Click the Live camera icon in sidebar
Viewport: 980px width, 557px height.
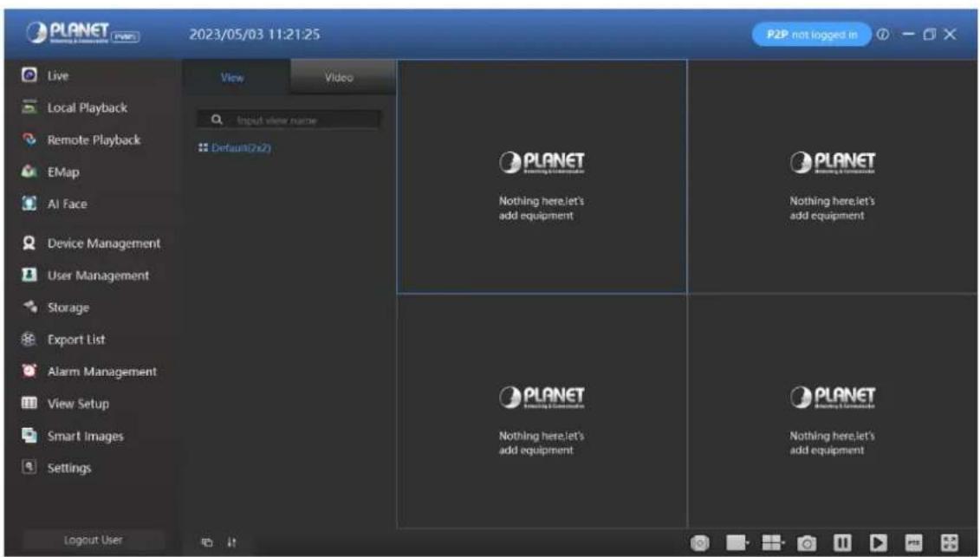(x=29, y=75)
